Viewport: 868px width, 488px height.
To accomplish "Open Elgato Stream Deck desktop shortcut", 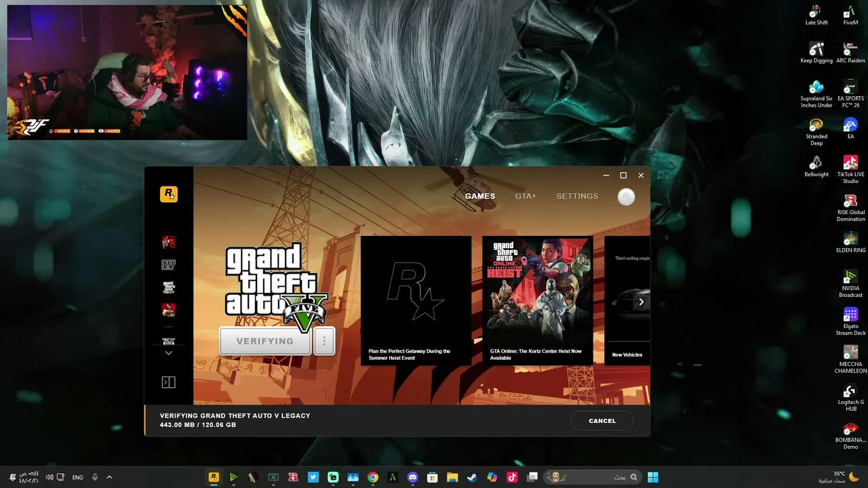I will tap(850, 322).
